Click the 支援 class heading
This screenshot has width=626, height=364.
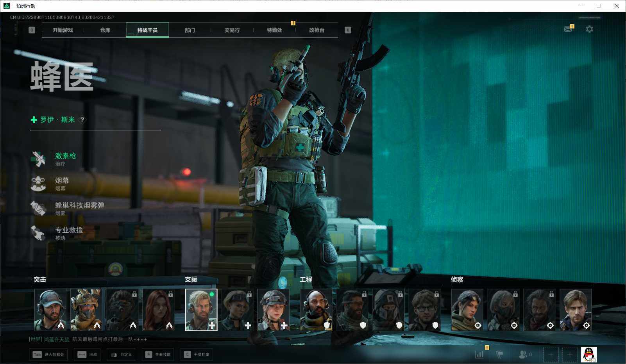(191, 280)
